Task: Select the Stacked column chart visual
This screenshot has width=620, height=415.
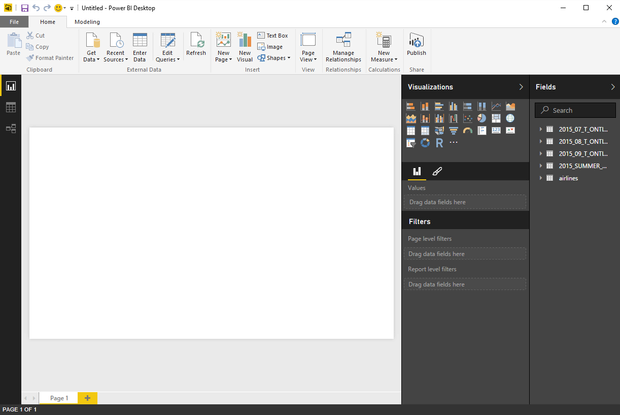Action: pyautogui.click(x=425, y=106)
